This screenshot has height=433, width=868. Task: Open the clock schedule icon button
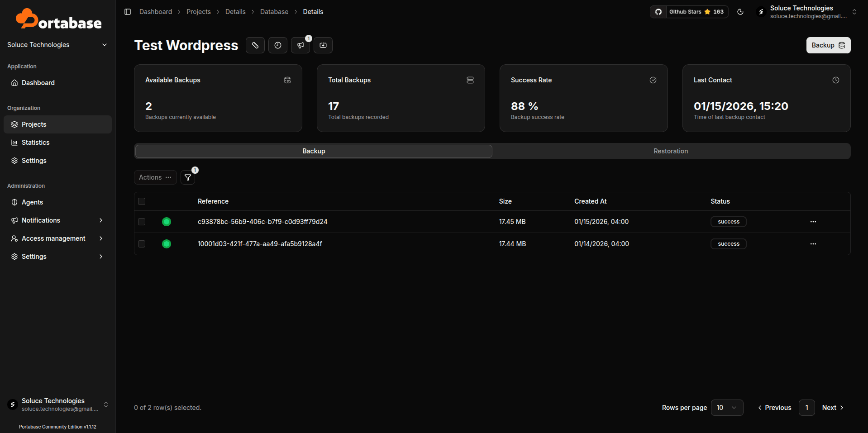[x=278, y=45]
